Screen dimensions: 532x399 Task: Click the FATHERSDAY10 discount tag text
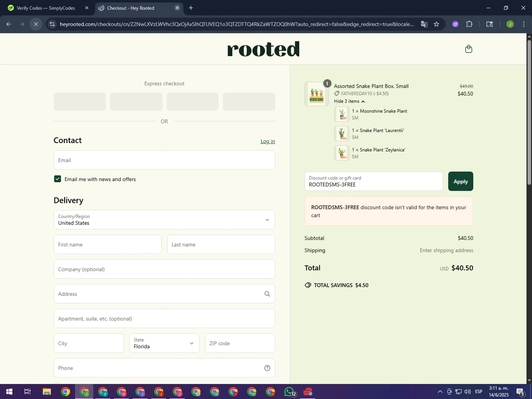(x=365, y=94)
